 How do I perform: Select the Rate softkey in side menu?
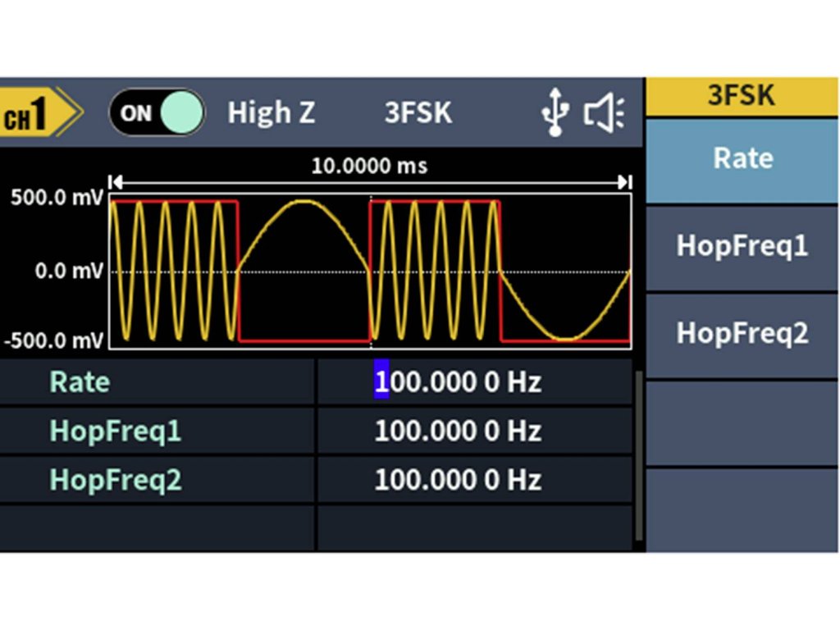click(x=742, y=159)
